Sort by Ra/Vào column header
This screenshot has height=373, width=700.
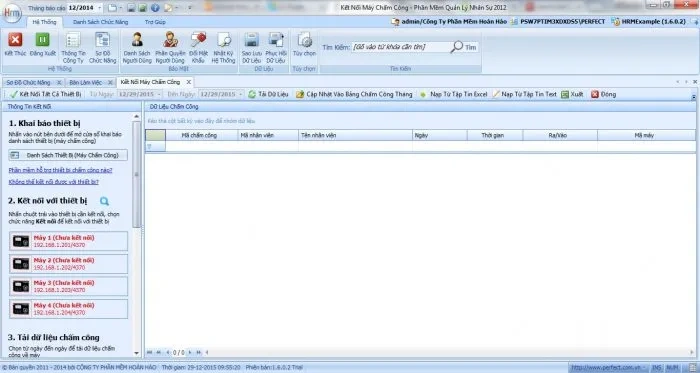pyautogui.click(x=560, y=135)
